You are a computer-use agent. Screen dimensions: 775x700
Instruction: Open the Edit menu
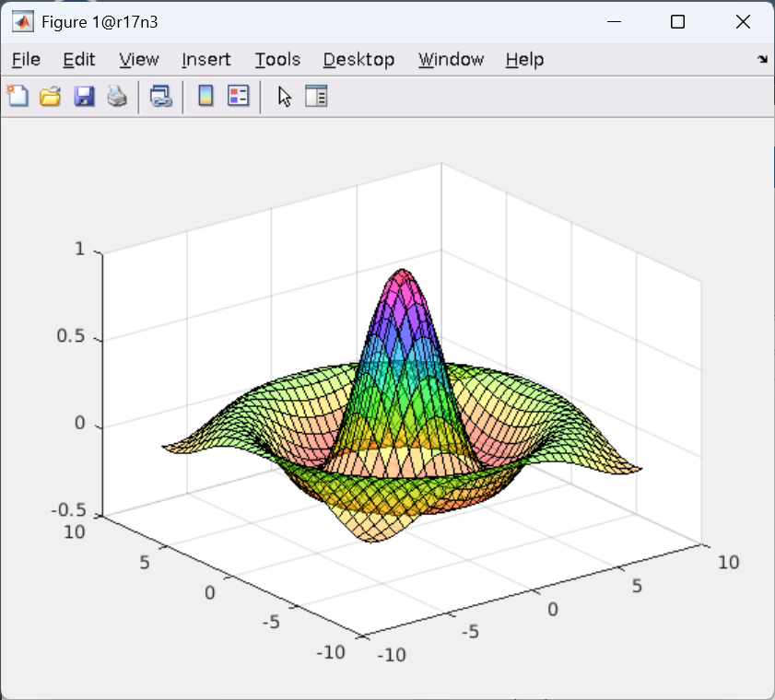[x=79, y=59]
